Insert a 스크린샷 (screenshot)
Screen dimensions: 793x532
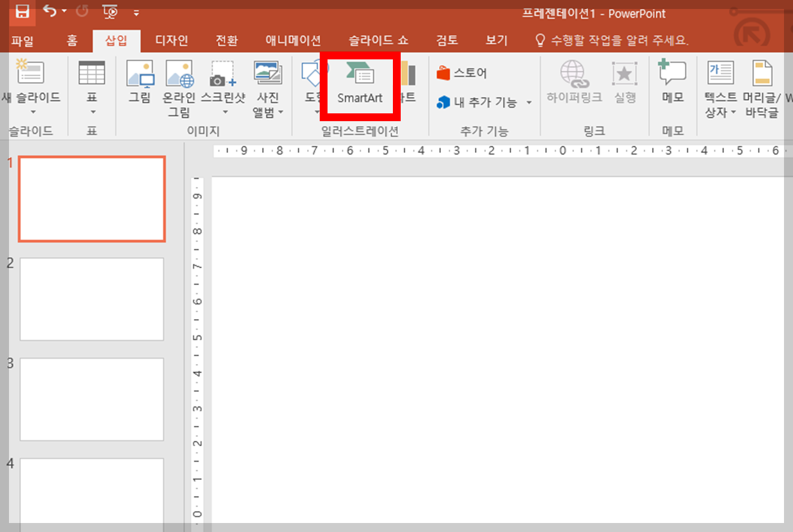pyautogui.click(x=223, y=84)
